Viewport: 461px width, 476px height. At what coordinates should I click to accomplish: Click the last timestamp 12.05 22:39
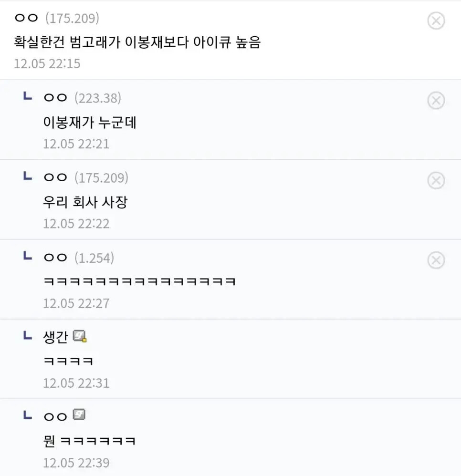[76, 463]
